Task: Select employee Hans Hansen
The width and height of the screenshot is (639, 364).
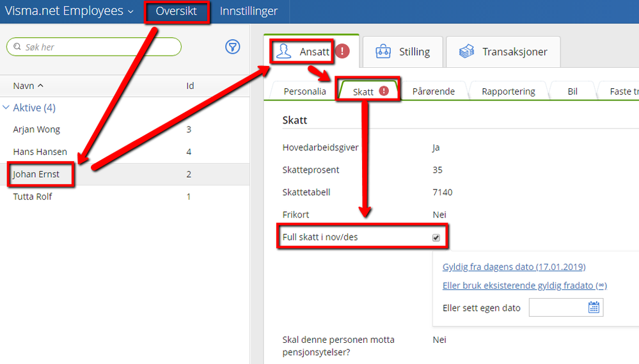Action: point(125,152)
